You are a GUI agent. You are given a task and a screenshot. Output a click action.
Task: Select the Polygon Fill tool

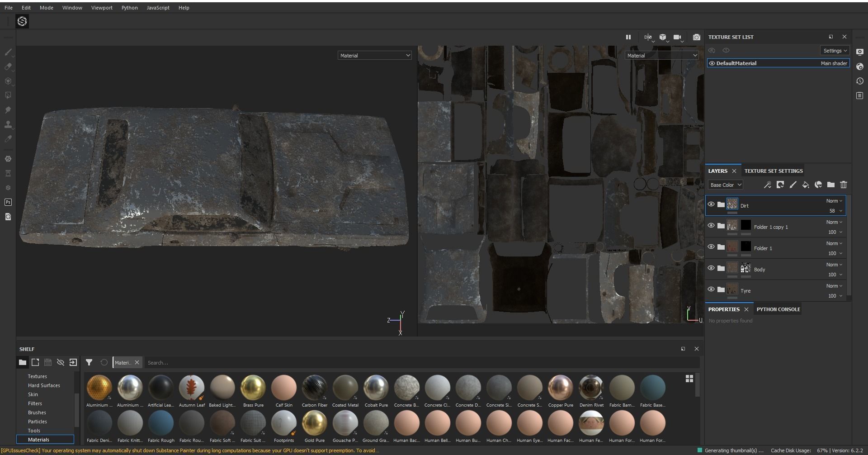click(x=8, y=95)
